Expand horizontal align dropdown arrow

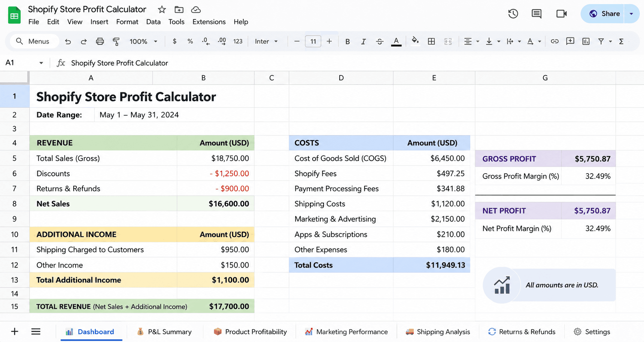click(x=478, y=42)
